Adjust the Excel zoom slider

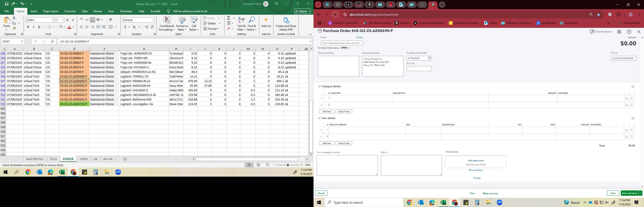[x=288, y=165]
